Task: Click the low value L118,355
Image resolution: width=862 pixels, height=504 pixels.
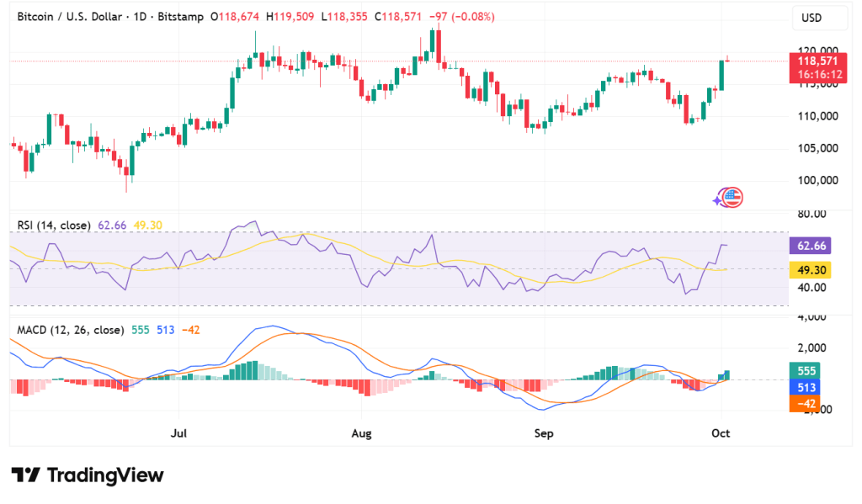Action: [x=344, y=17]
